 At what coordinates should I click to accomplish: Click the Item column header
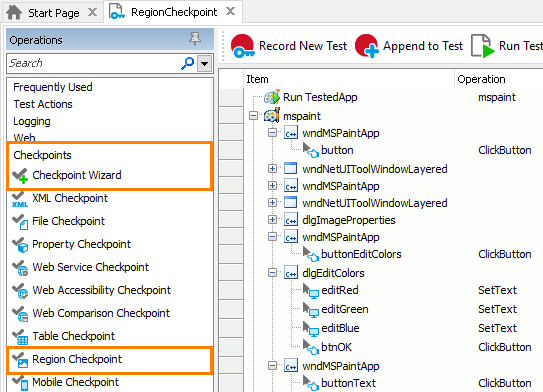(x=257, y=79)
